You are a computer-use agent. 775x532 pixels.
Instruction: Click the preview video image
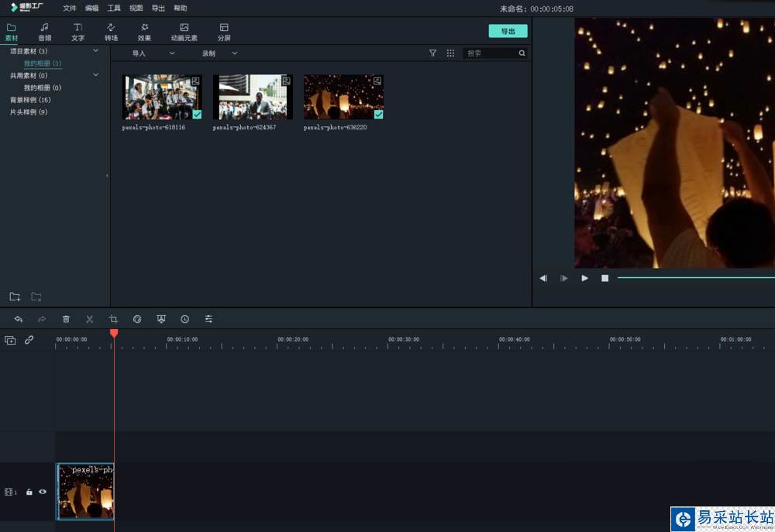675,143
